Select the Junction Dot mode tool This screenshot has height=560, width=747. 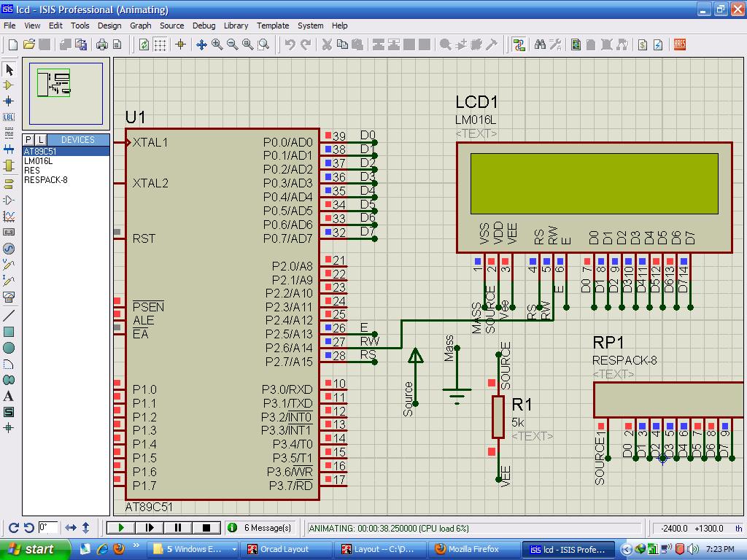(x=9, y=101)
